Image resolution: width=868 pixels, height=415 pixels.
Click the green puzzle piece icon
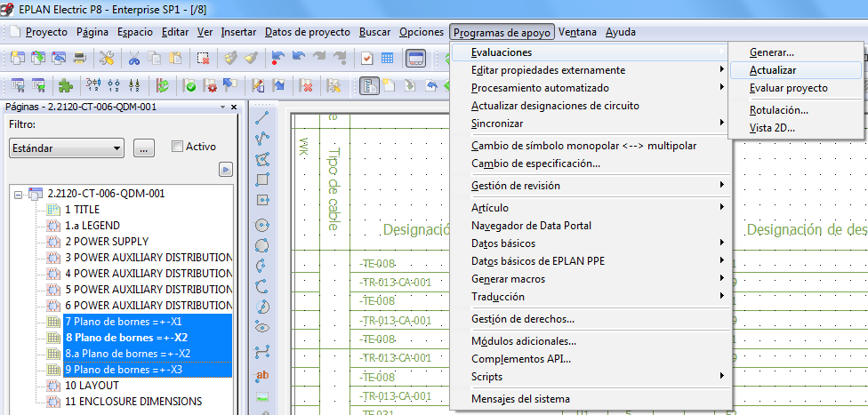66,85
